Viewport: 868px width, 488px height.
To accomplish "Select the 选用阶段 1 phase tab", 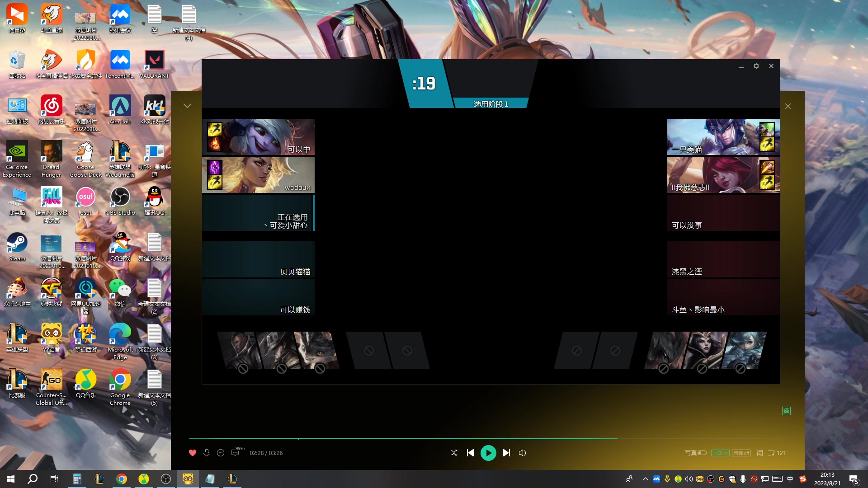I will tap(491, 104).
